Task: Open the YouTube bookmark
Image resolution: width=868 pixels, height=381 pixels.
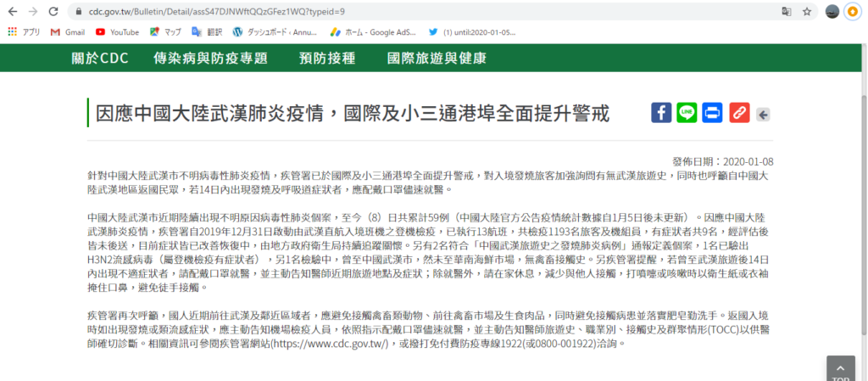Action: pos(117,32)
